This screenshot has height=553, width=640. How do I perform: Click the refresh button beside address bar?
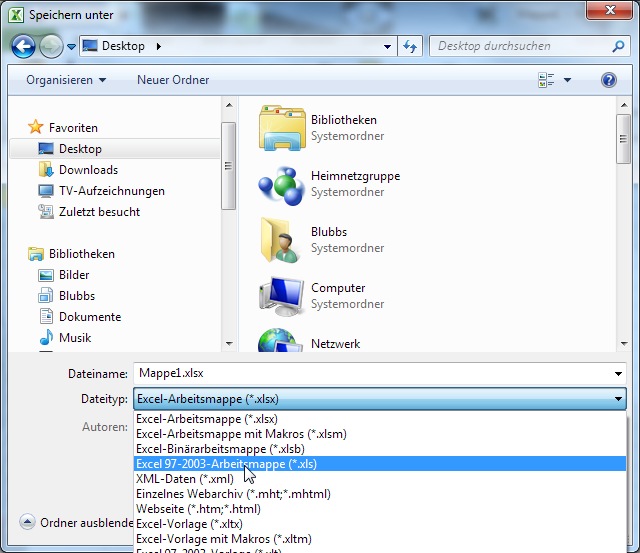click(x=410, y=46)
